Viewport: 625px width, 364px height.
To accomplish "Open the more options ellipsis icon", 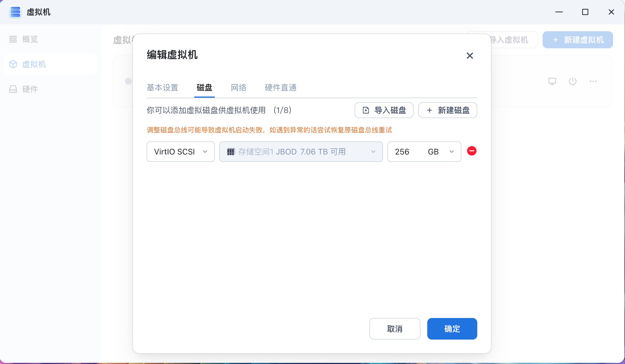I will 593,81.
